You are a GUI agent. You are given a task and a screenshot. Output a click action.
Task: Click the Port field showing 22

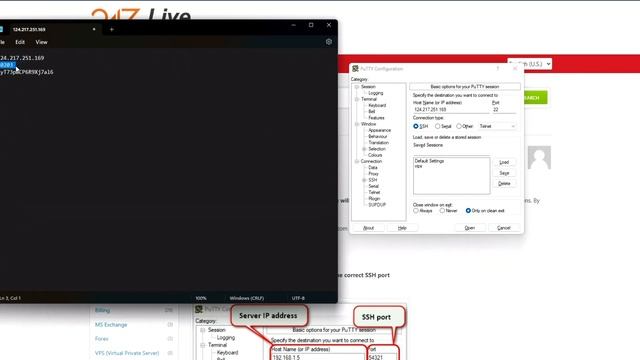[503, 109]
